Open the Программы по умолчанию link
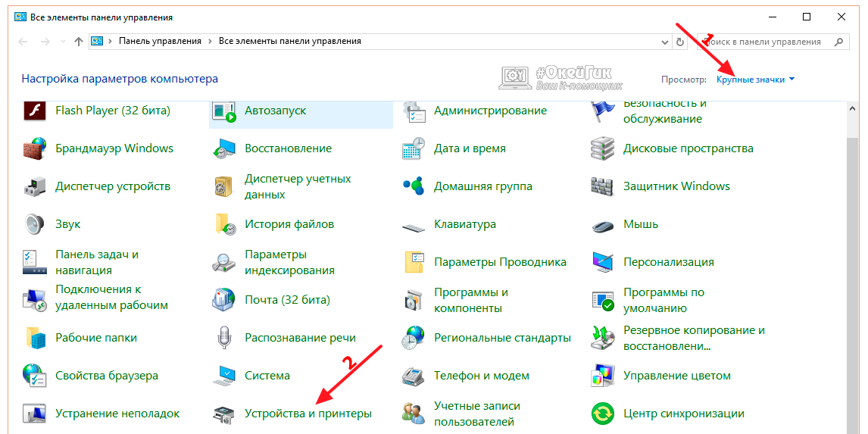Screen dimensions: 868x434 (x=663, y=300)
